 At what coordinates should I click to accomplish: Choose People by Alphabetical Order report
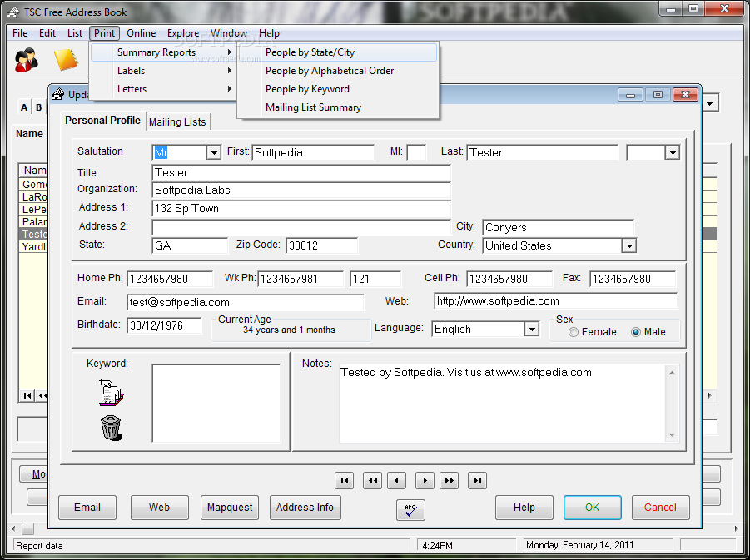click(338, 71)
